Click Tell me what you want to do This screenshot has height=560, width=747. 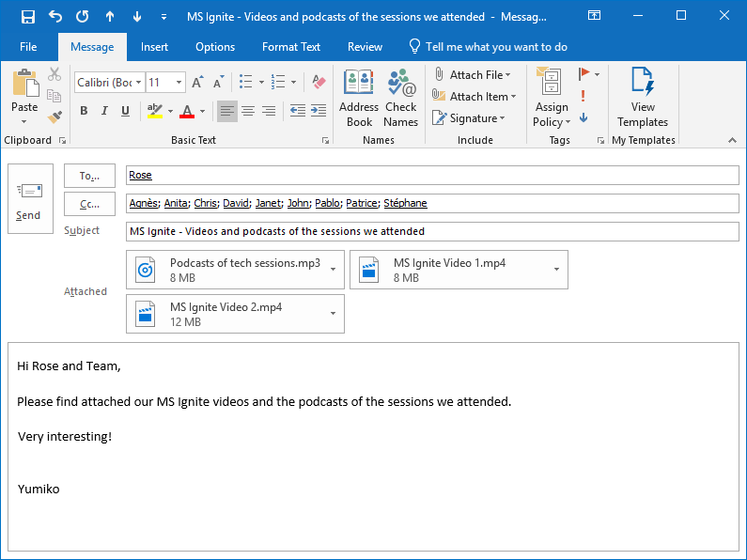pos(489,47)
